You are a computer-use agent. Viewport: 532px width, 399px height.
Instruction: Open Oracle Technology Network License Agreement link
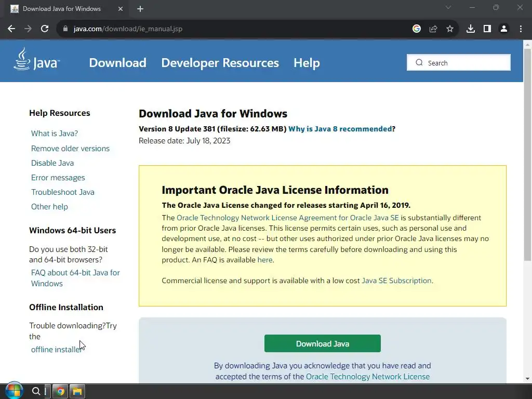tap(288, 218)
